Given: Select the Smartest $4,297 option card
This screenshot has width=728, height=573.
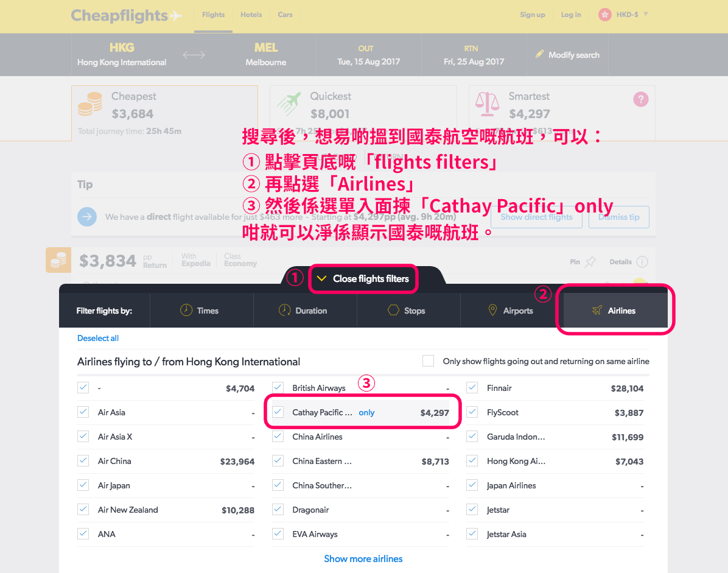Looking at the screenshot, I should pos(562,113).
